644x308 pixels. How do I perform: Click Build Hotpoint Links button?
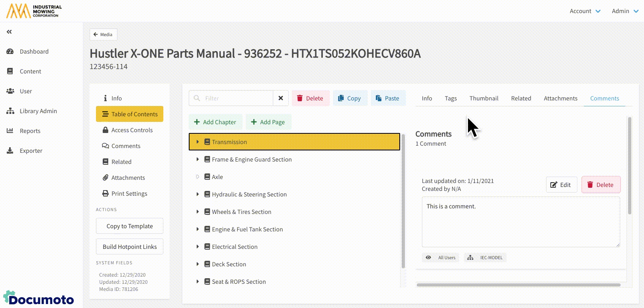130,247
